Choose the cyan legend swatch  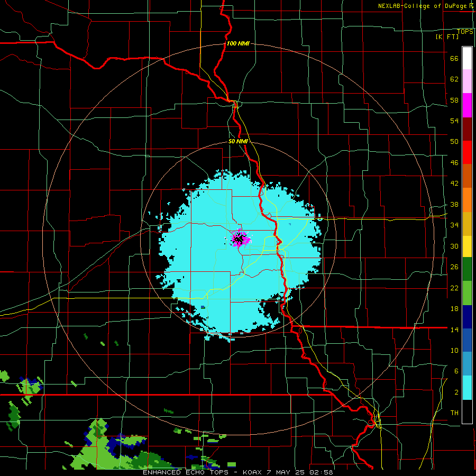467,388
